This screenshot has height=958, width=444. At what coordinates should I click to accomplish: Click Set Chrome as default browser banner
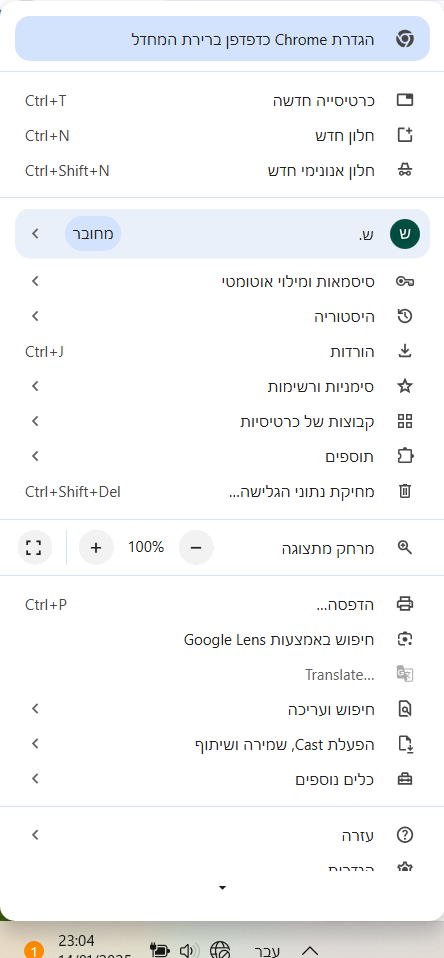point(222,39)
